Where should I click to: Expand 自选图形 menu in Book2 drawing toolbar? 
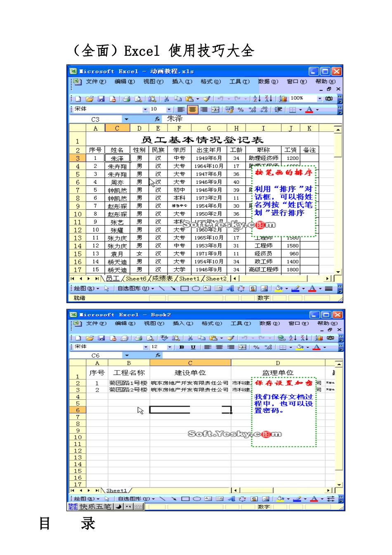coord(135,499)
